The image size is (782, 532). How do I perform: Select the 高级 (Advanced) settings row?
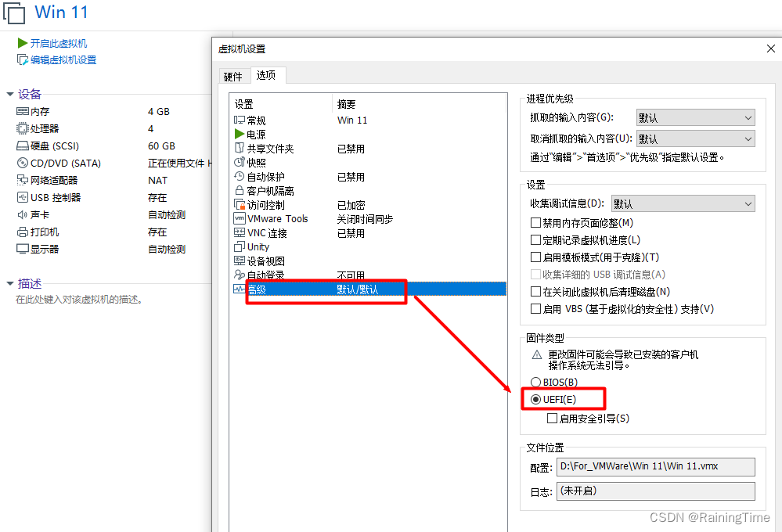pyautogui.click(x=369, y=289)
